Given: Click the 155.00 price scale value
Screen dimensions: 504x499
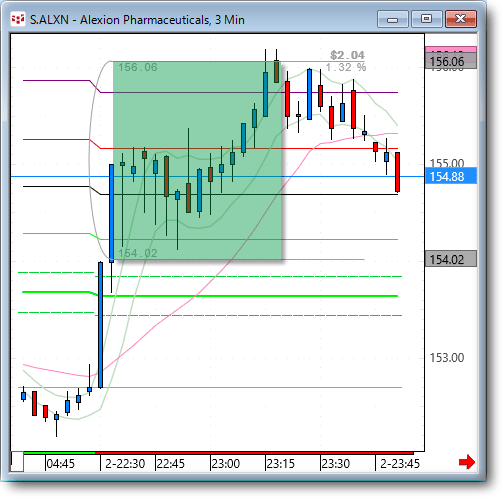Looking at the screenshot, I should pos(447,163).
